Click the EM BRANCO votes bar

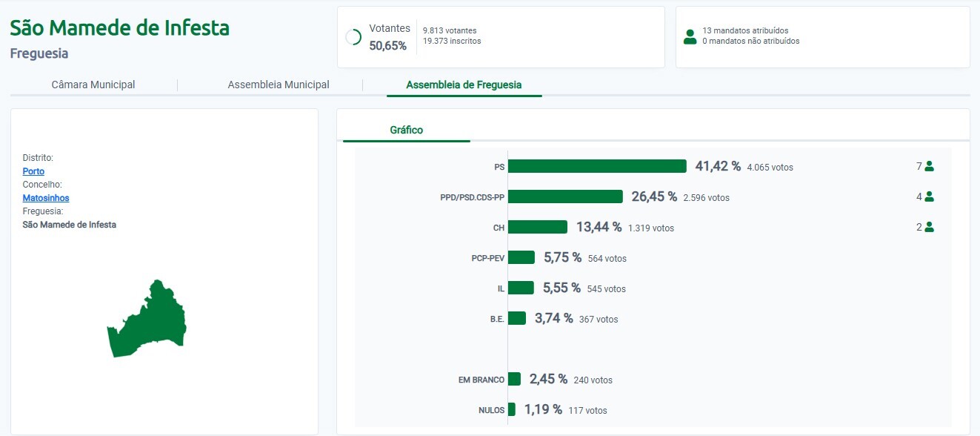(514, 379)
